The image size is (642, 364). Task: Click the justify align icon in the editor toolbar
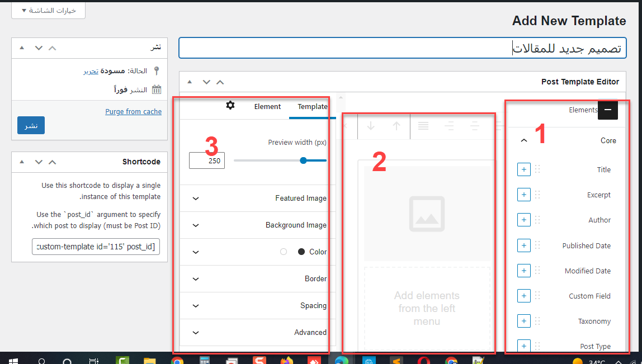coord(423,126)
